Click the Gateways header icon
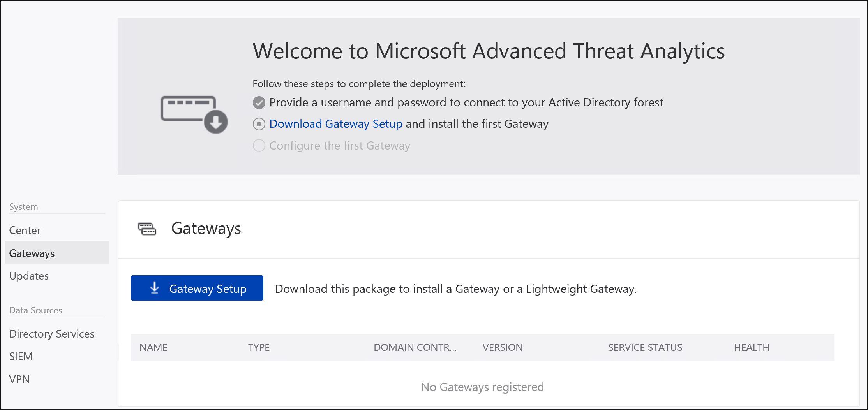This screenshot has height=410, width=868. click(x=147, y=229)
